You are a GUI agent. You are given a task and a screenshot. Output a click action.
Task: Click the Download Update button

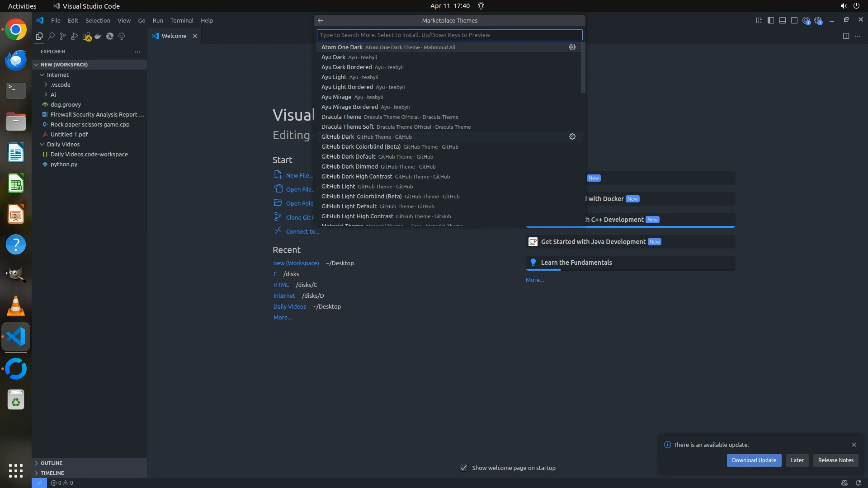click(x=754, y=460)
